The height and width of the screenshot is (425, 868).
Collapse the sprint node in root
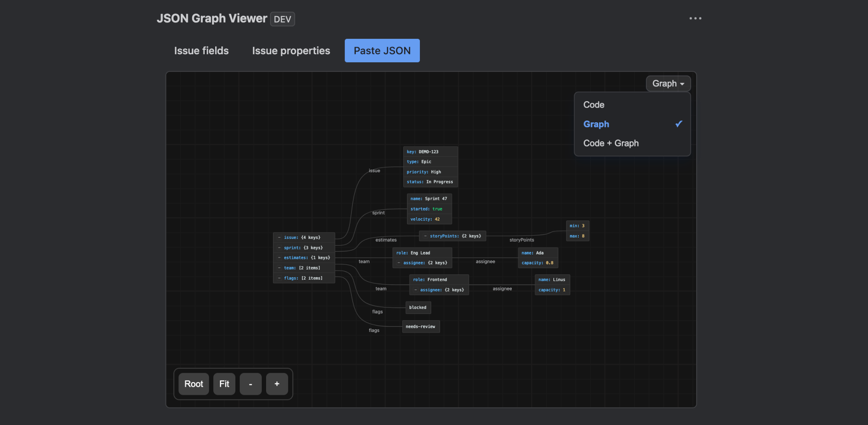[279, 247]
